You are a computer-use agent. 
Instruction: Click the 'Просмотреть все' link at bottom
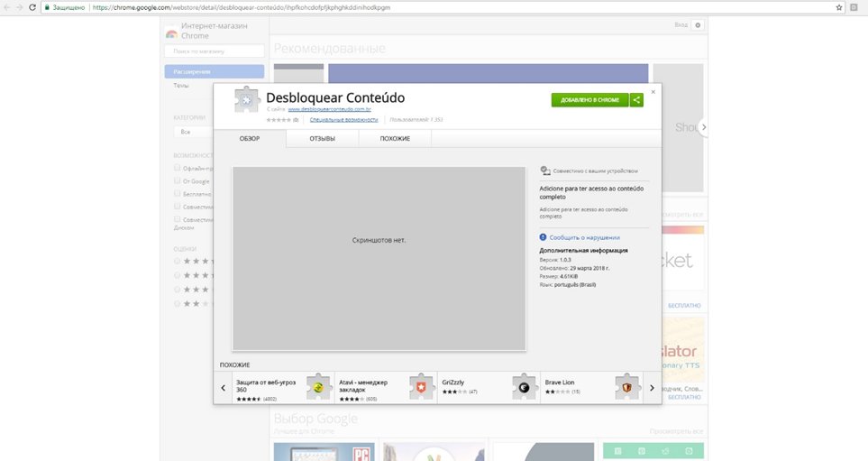tap(677, 431)
